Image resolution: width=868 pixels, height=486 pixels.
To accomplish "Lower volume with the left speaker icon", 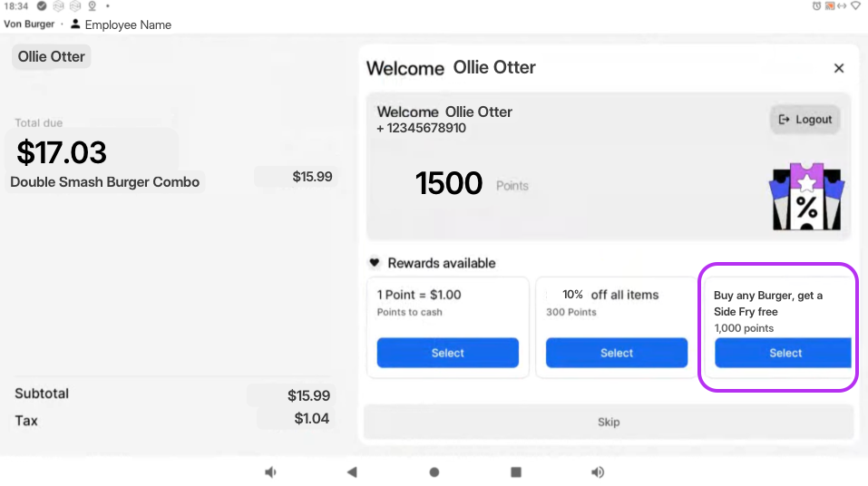I will [270, 471].
